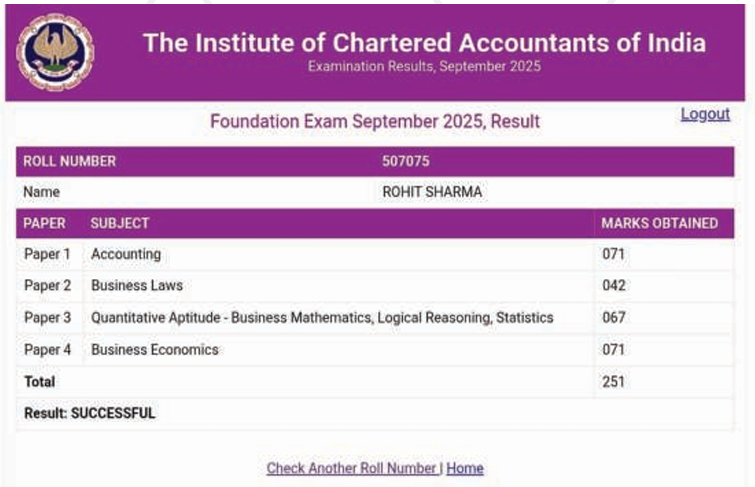
Task: Select the Total marks value 251
Action: [613, 382]
